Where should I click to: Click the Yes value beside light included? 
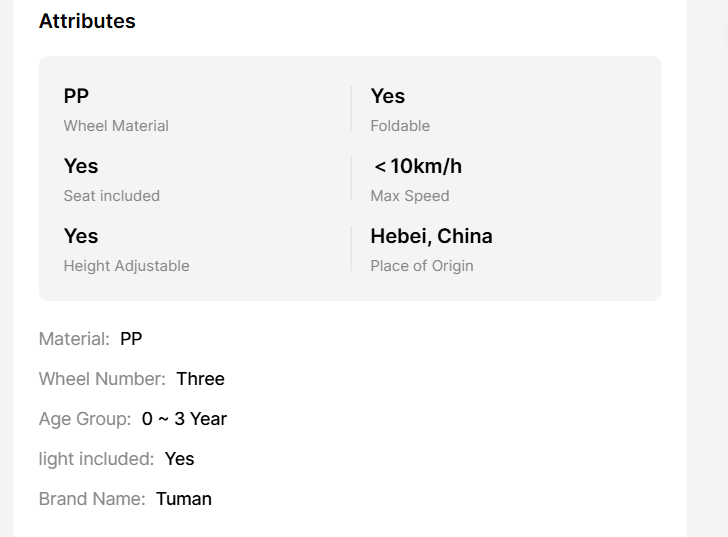179,459
